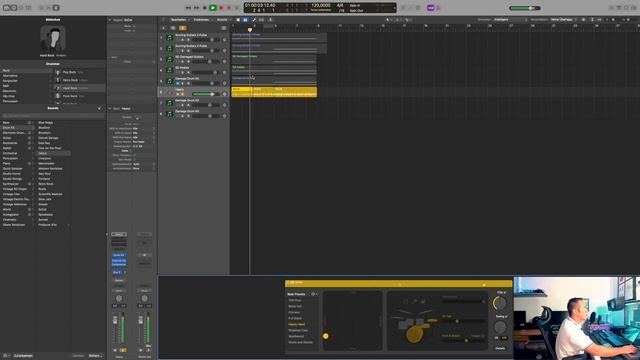640x360 pixels.
Task: Click the Heavy track pan knob
Action: coord(224,94)
